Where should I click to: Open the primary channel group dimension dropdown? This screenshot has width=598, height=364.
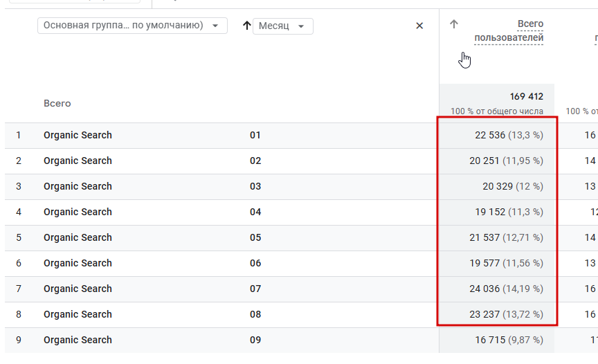click(132, 26)
